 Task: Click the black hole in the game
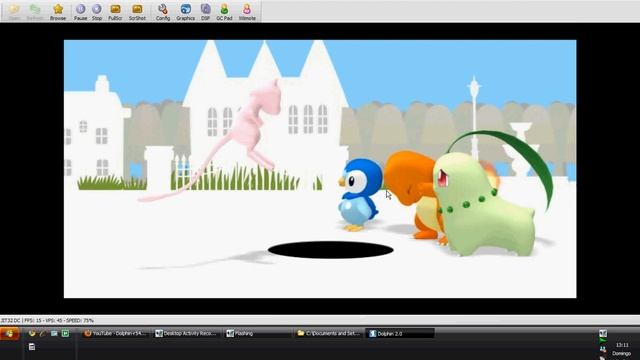pos(331,250)
